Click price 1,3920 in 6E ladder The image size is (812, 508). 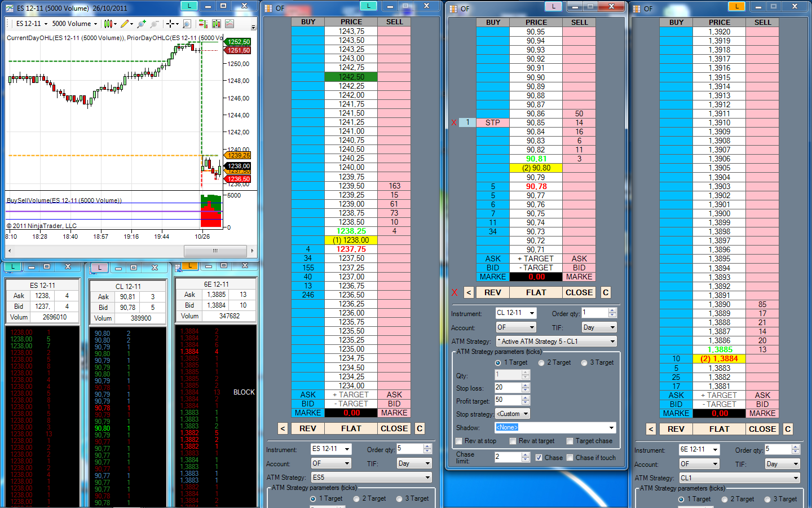(720, 32)
